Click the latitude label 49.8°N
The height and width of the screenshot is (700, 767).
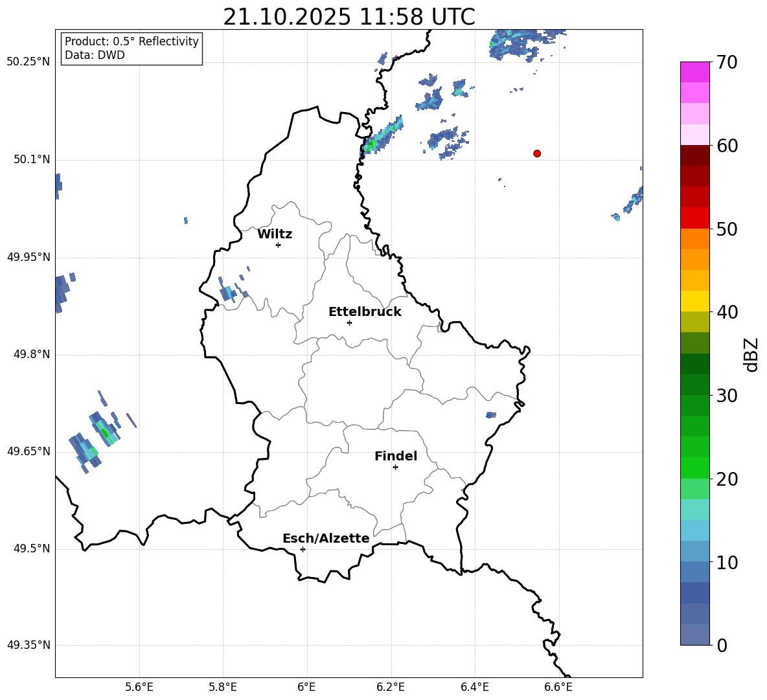(32, 354)
